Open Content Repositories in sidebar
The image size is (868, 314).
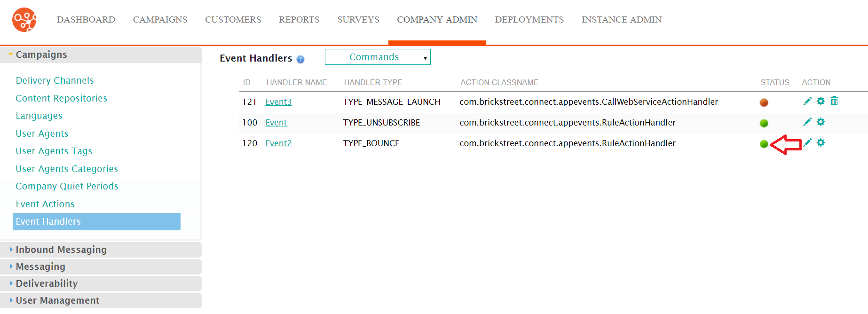tap(61, 98)
